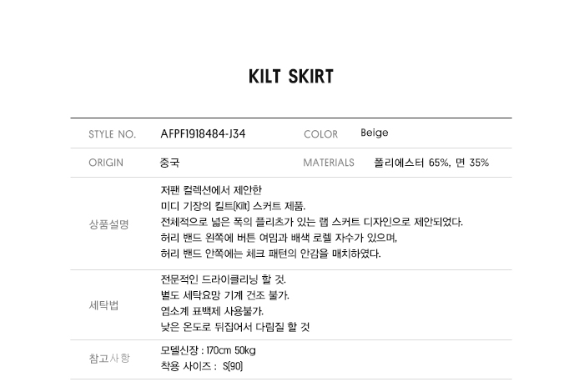The height and width of the screenshot is (392, 584).
Task: Click the 착용 사이즈 S(90) text
Action: coord(202,366)
